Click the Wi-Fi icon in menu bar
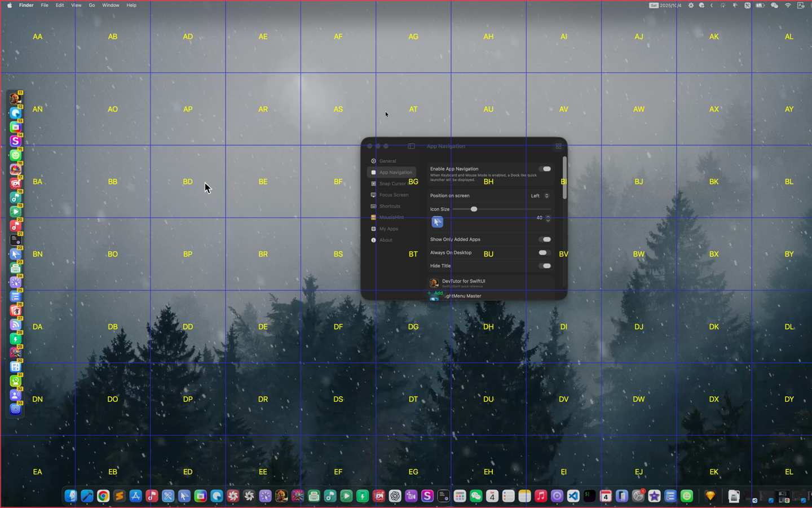 (x=788, y=5)
